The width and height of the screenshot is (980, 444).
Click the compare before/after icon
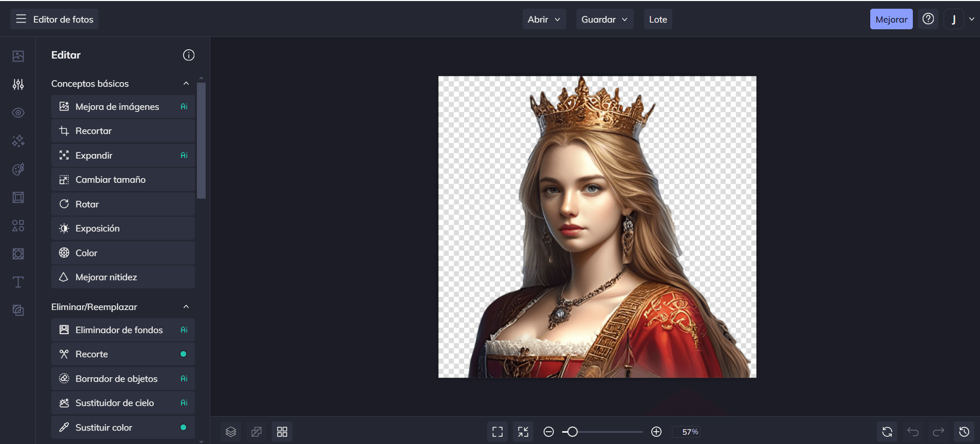[256, 432]
